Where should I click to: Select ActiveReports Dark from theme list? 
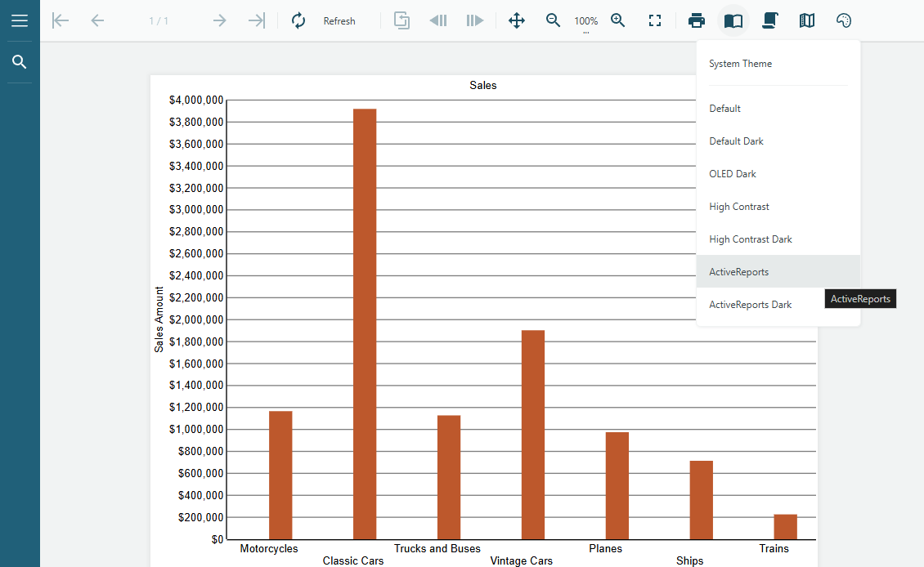pos(750,305)
